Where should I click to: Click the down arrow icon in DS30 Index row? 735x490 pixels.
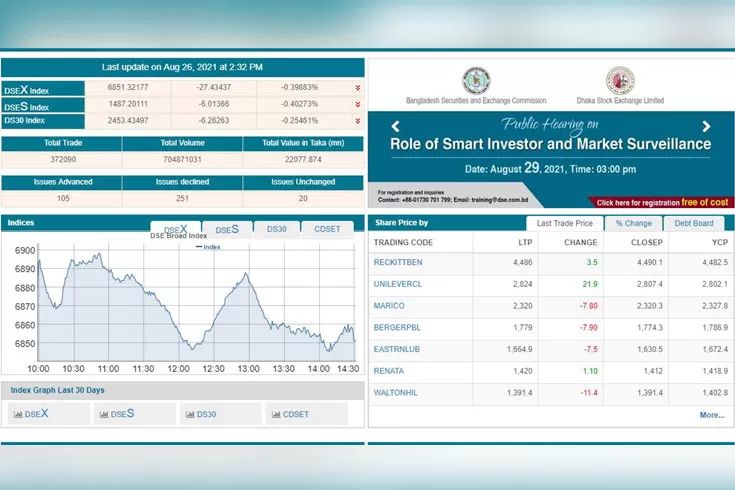click(358, 121)
